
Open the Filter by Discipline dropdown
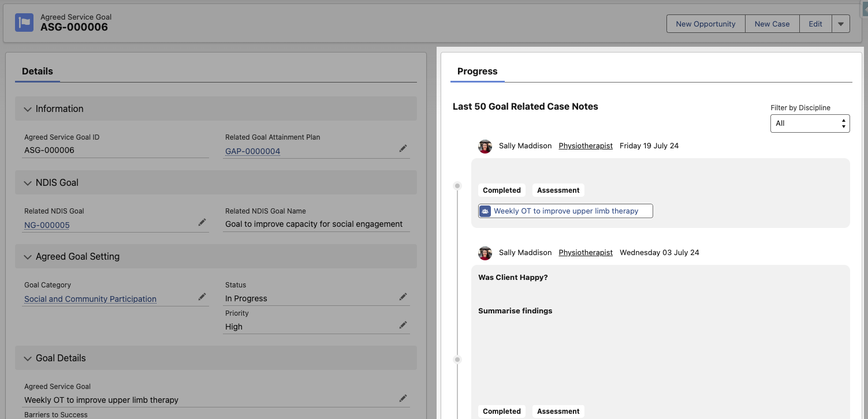click(810, 123)
